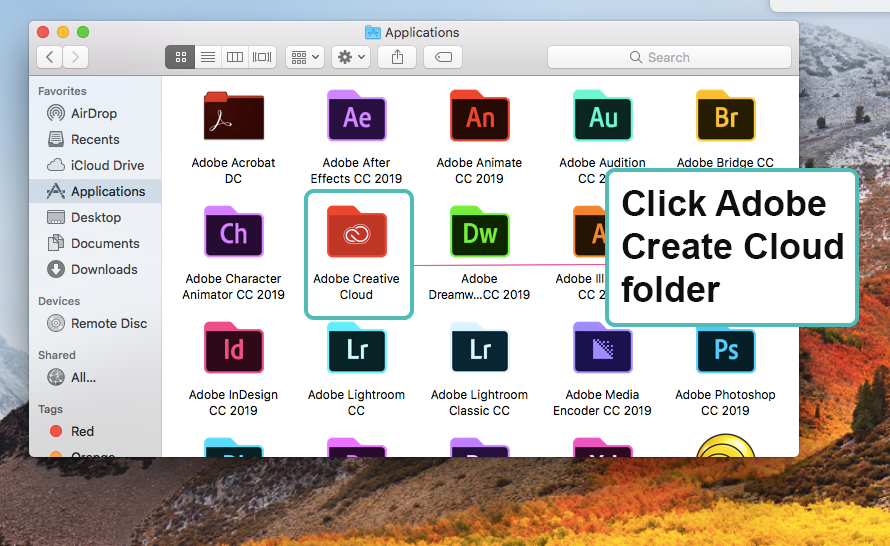Open Adobe Dreamweaver CC 2019 folder

[x=480, y=232]
